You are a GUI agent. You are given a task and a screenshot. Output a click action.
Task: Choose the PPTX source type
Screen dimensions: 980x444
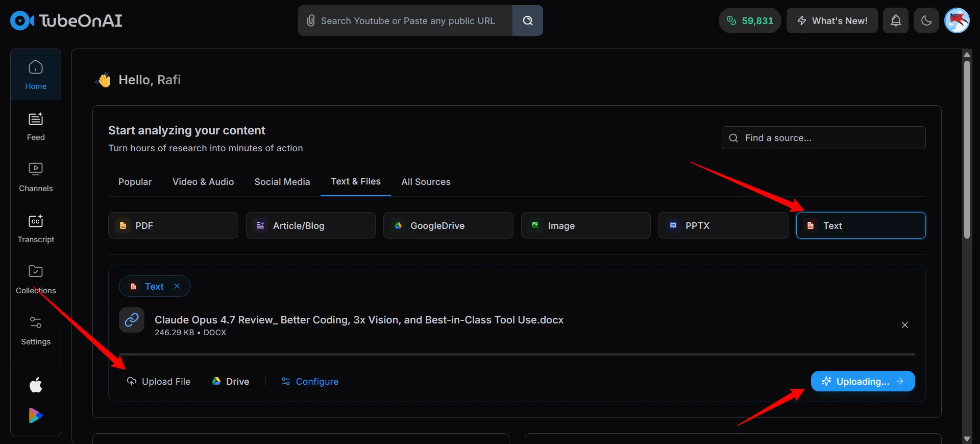click(723, 225)
